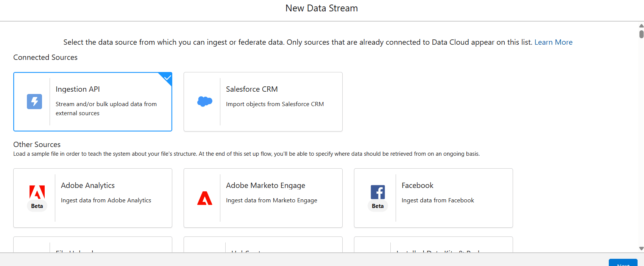
Task: Select the Salesforce CRM source title
Action: click(252, 89)
